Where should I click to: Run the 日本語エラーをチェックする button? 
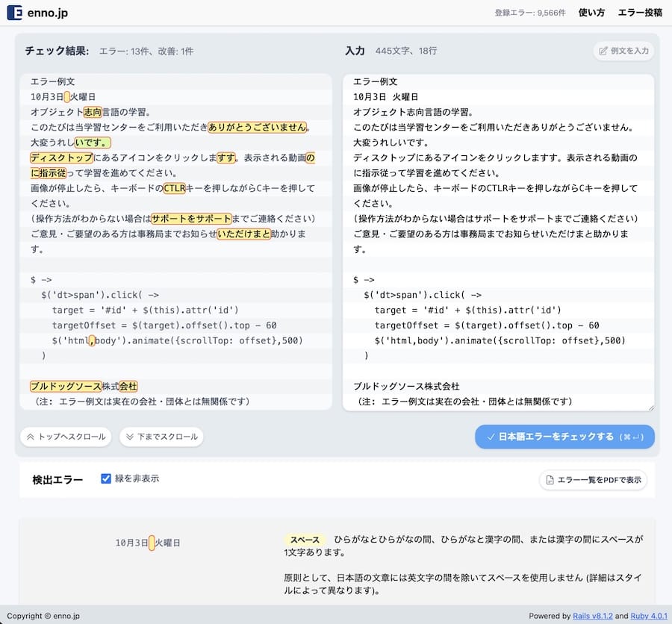[x=564, y=437]
